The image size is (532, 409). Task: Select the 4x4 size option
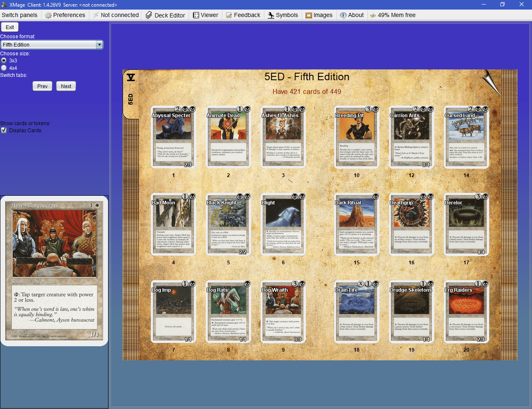tap(4, 68)
